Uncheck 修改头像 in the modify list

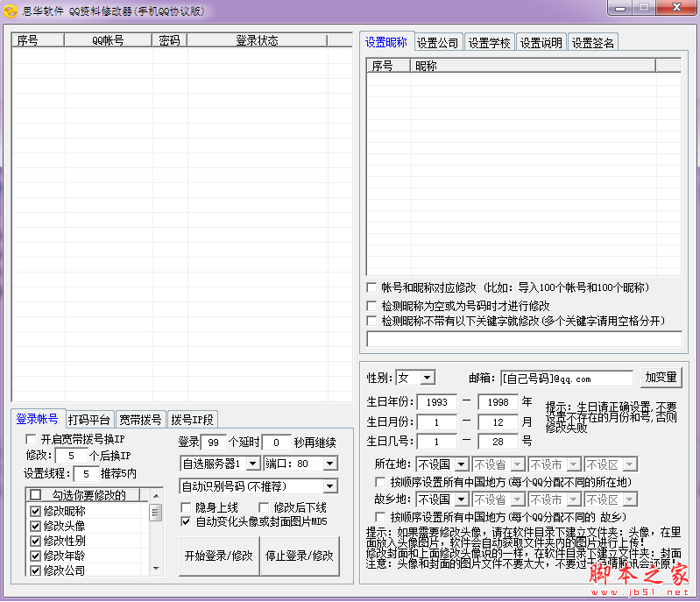(x=36, y=526)
